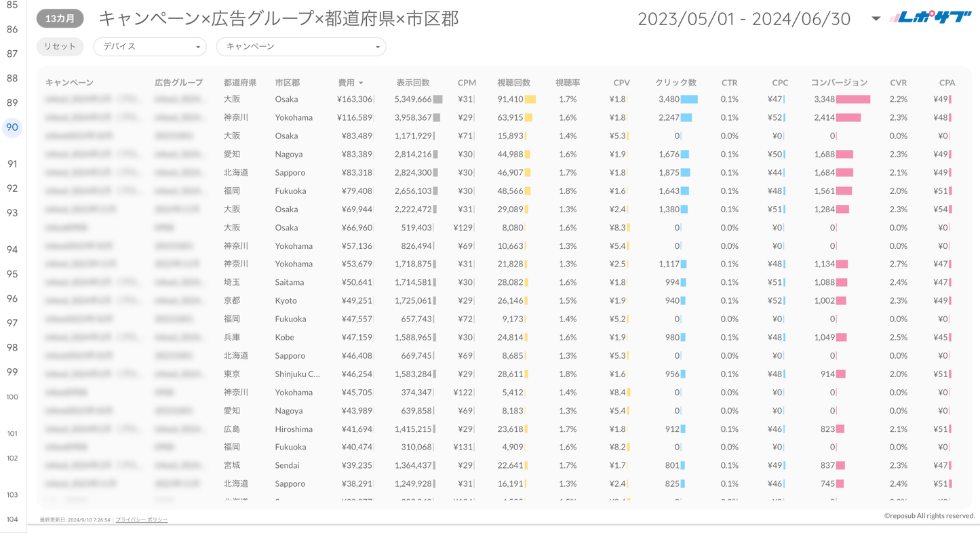The width and height of the screenshot is (980, 533).
Task: Click the 5,349,666 impressions cell
Action: point(413,99)
